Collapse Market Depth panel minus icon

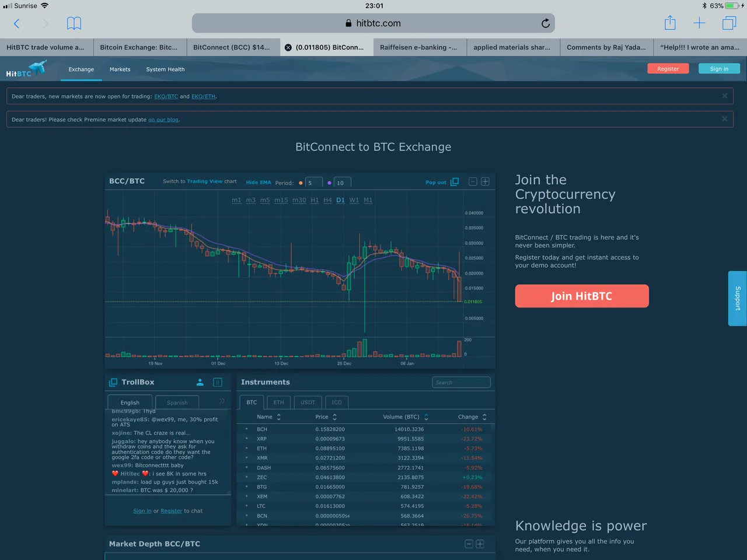[x=469, y=544]
